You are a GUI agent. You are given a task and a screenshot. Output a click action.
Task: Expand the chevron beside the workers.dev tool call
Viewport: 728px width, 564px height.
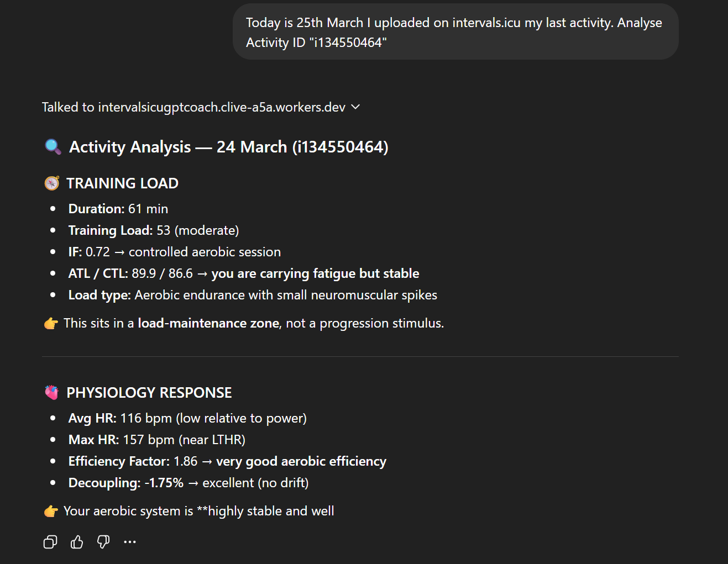(355, 107)
